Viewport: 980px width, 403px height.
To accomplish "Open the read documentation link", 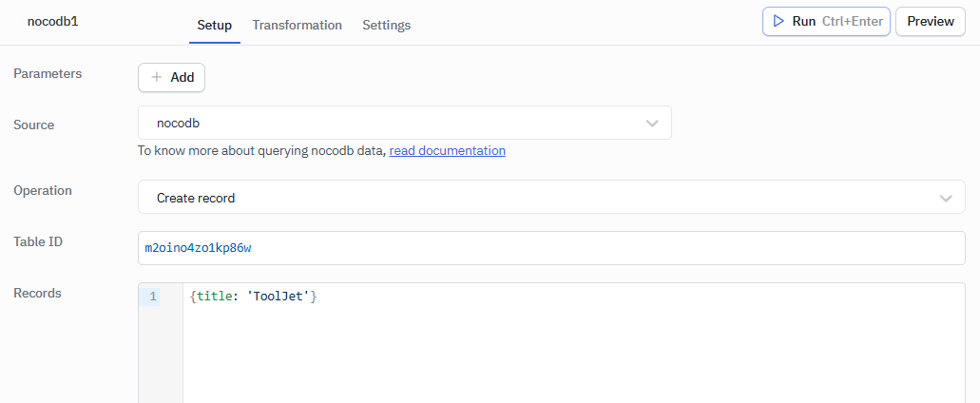I will (447, 150).
